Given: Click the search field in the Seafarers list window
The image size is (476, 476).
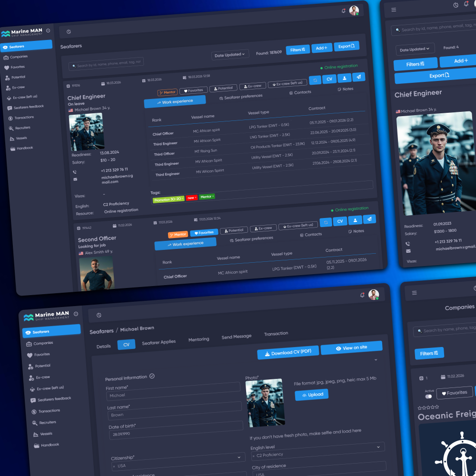Looking at the screenshot, I should pos(106,64).
